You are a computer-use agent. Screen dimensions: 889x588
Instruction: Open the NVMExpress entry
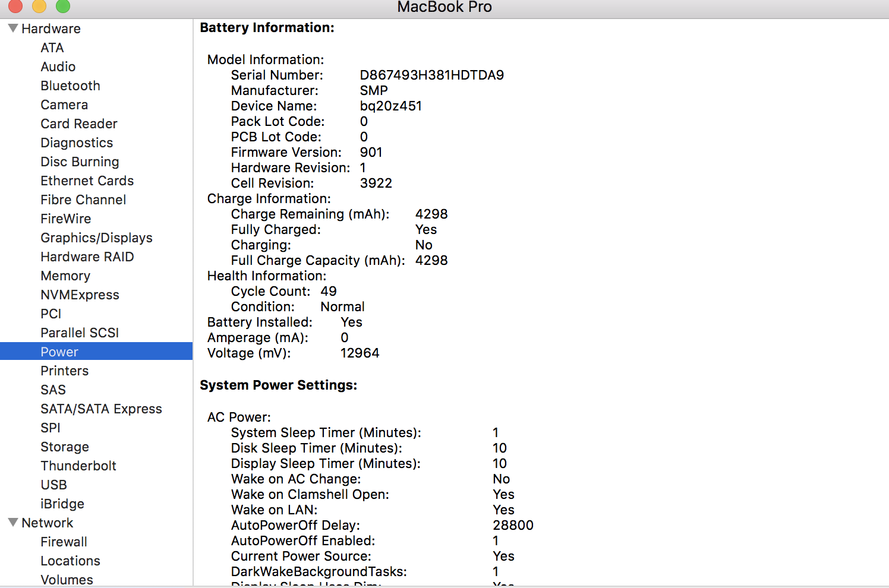pos(80,295)
